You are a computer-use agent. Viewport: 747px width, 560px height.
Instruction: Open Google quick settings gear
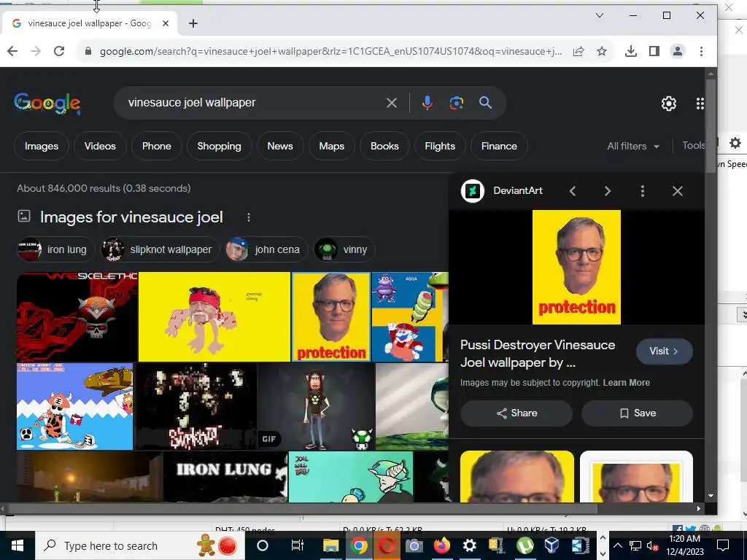coord(669,104)
